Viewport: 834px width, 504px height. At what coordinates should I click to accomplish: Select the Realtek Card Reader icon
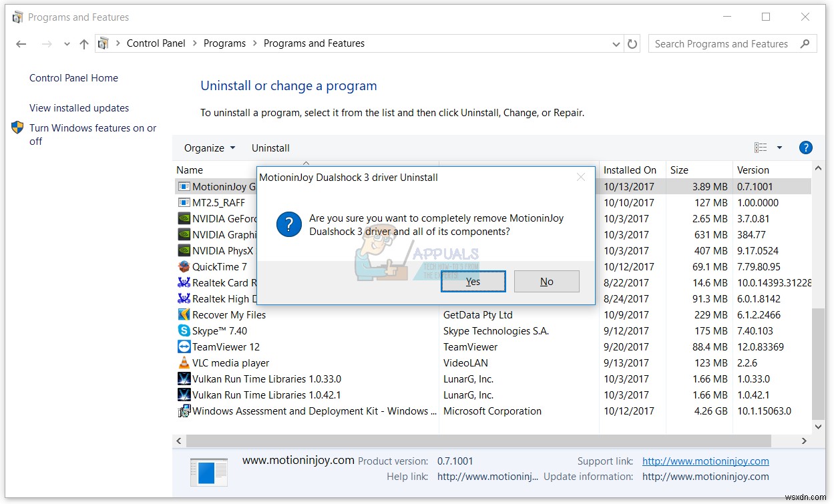point(184,283)
